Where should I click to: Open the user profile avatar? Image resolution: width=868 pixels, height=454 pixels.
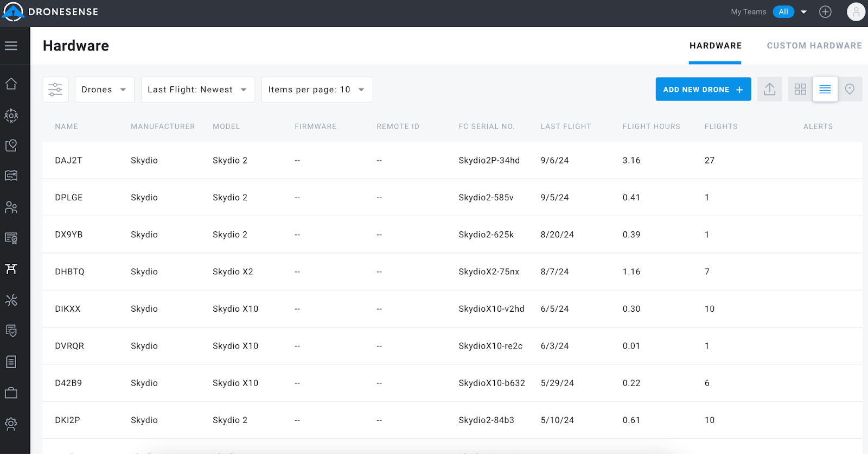click(x=856, y=12)
